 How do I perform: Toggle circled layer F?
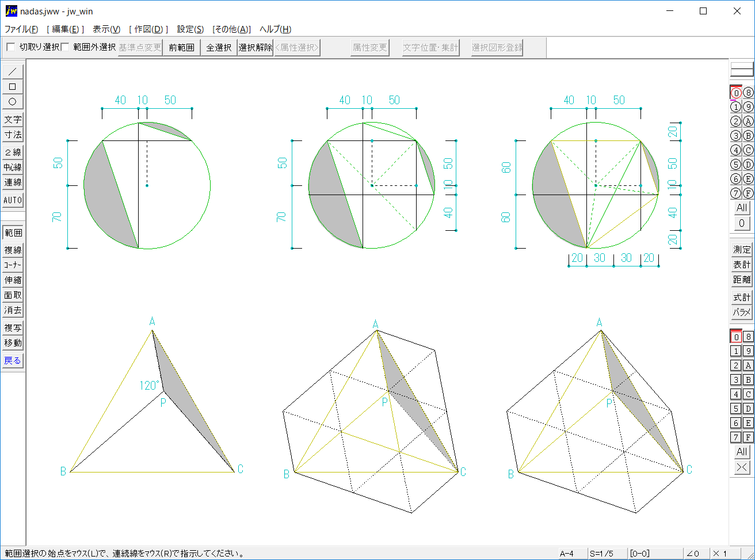point(748,193)
